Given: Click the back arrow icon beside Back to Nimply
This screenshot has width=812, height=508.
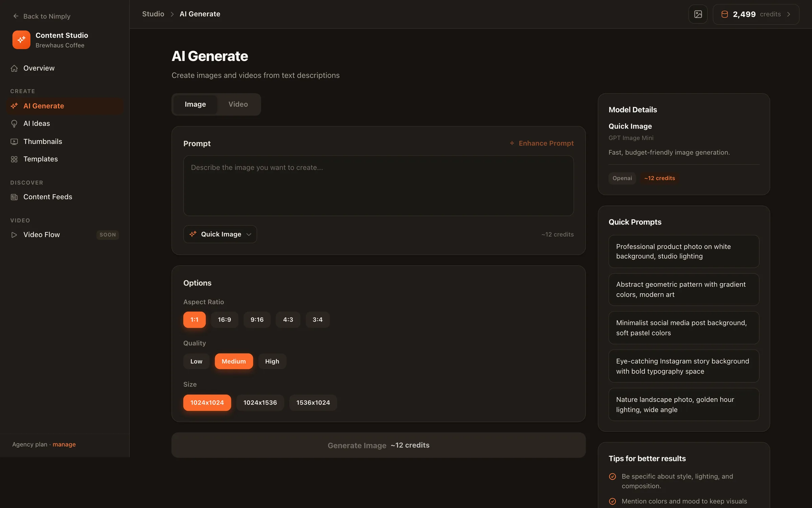Looking at the screenshot, I should coord(16,16).
